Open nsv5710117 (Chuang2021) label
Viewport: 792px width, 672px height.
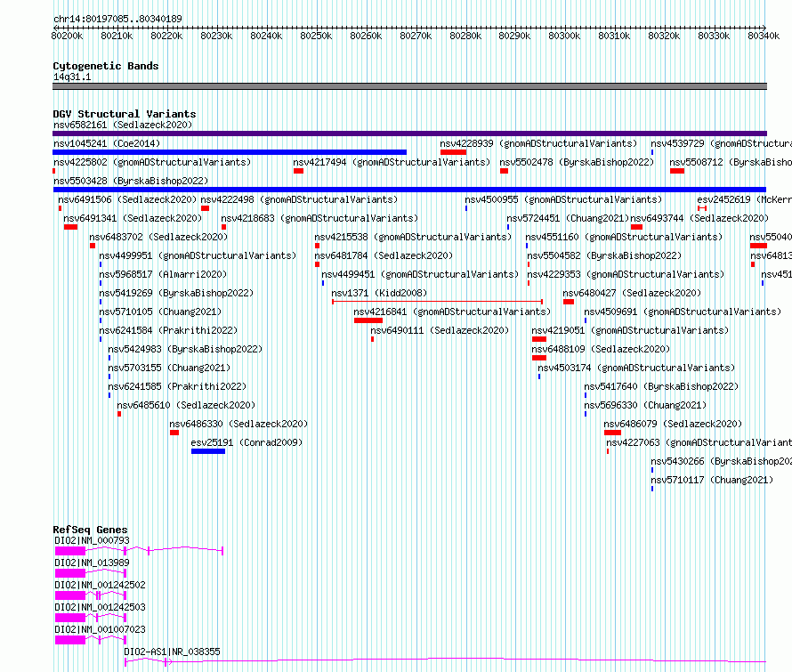(x=712, y=480)
